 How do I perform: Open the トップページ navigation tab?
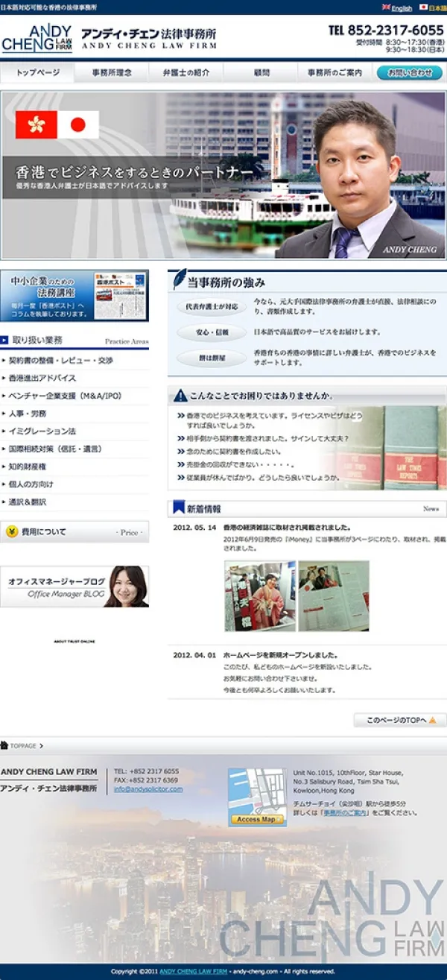(37, 73)
